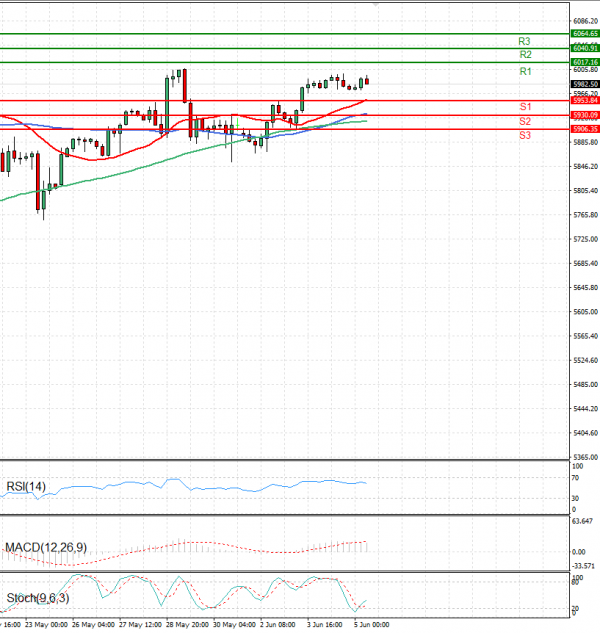Click the 5645.80 price axis value
The image size is (600, 633).
pos(585,287)
